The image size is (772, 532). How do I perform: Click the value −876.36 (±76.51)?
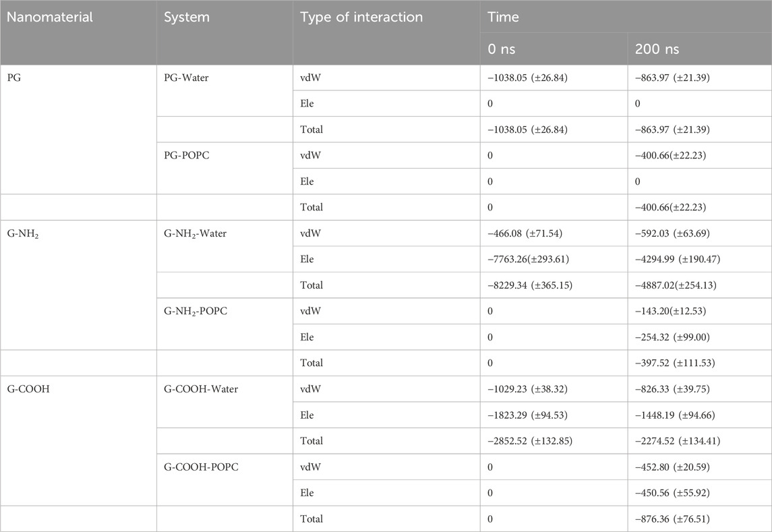(672, 519)
